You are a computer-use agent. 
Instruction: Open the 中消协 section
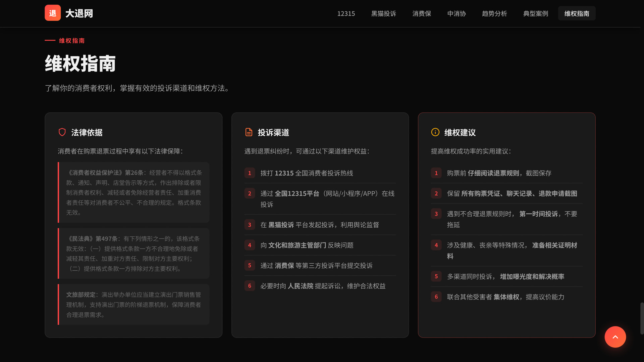click(x=457, y=13)
